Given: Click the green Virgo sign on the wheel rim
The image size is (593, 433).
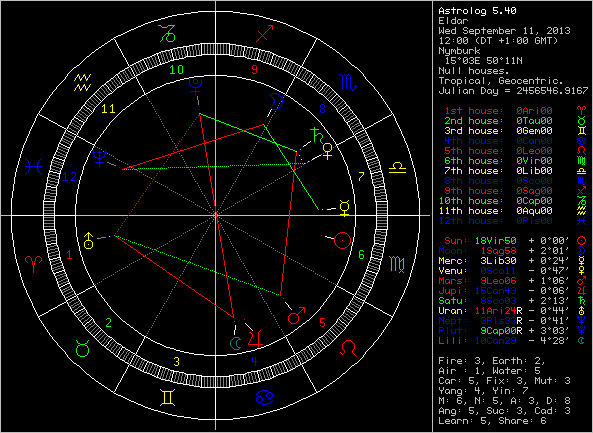Looking at the screenshot, I should pyautogui.click(x=397, y=264).
